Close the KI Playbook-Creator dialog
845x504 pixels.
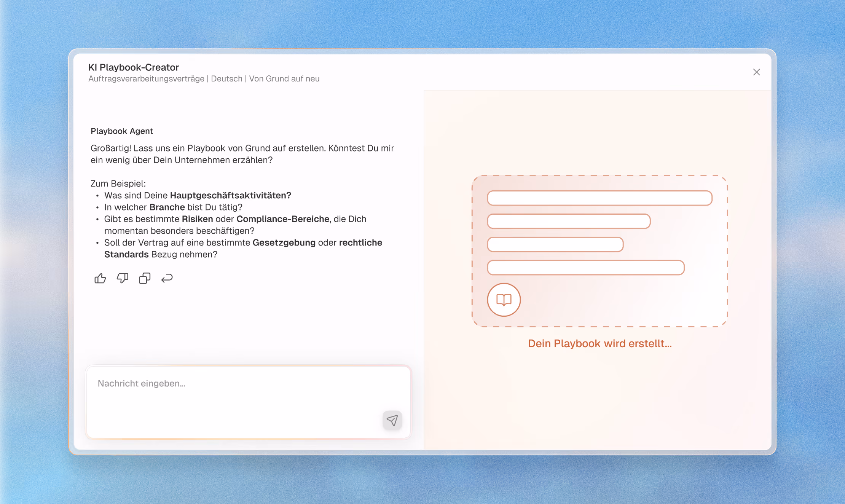click(756, 72)
